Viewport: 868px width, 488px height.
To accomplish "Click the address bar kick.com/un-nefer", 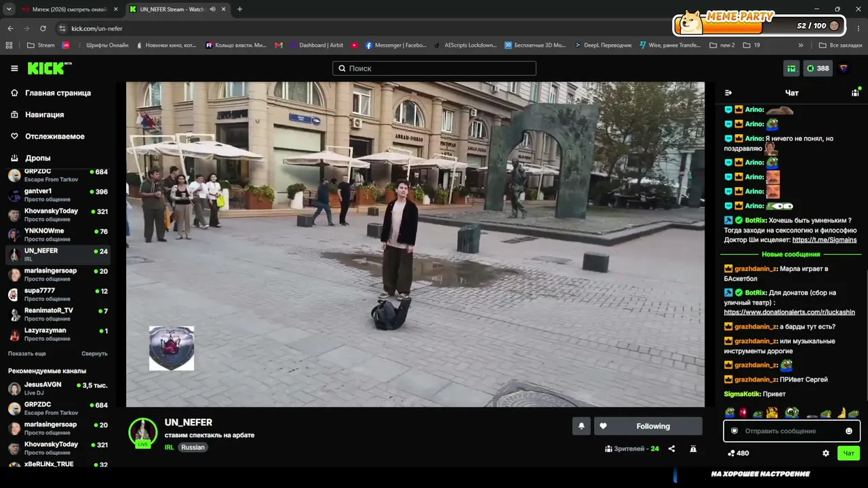I will coord(97,28).
